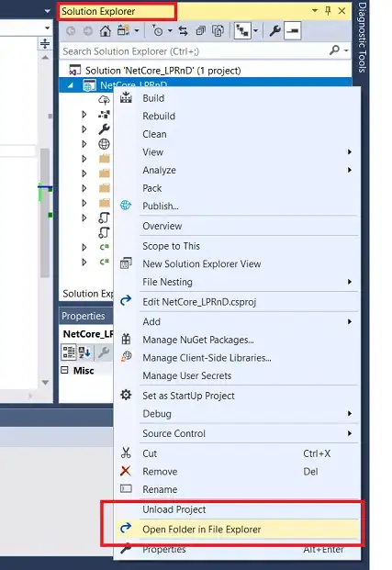Image resolution: width=392 pixels, height=570 pixels.
Task: Click the globe wwwroot icon in tree
Action: (x=105, y=144)
